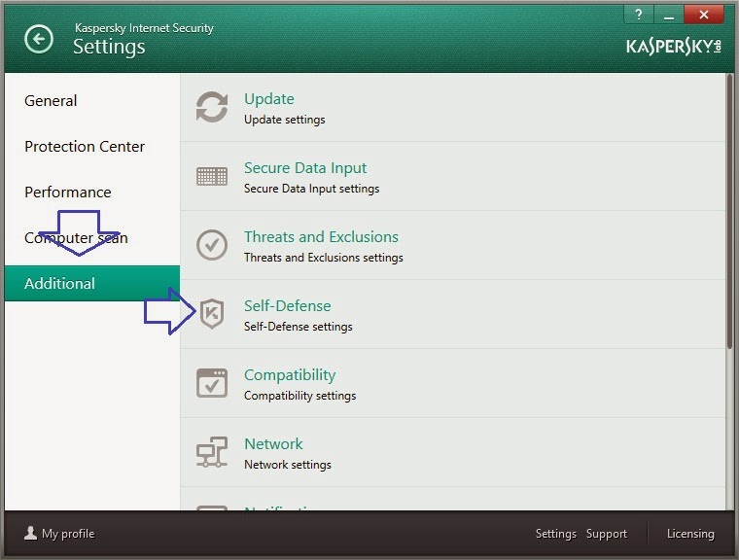Select the Performance category
Viewport: 739px width, 560px height.
point(68,192)
